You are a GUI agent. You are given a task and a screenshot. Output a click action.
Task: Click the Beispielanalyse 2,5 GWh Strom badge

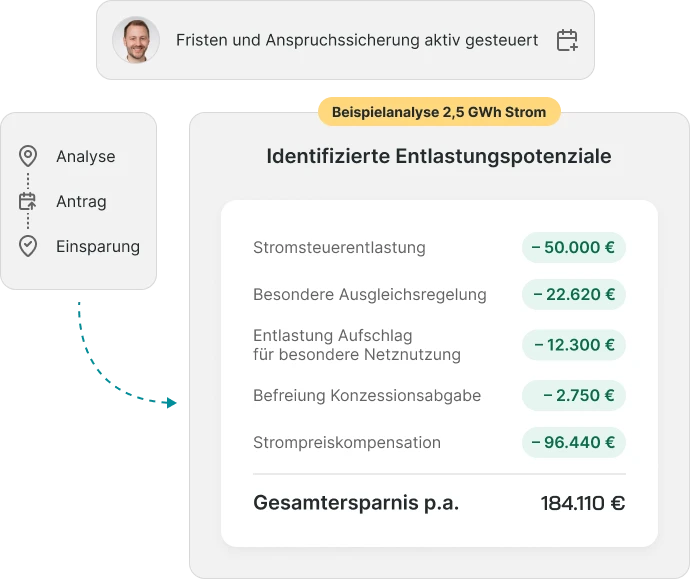(439, 112)
